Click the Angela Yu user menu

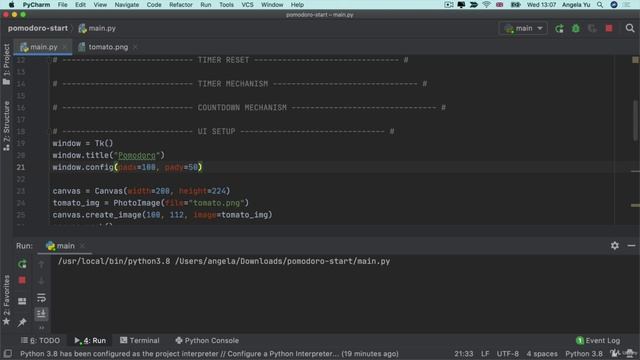tap(576, 5)
